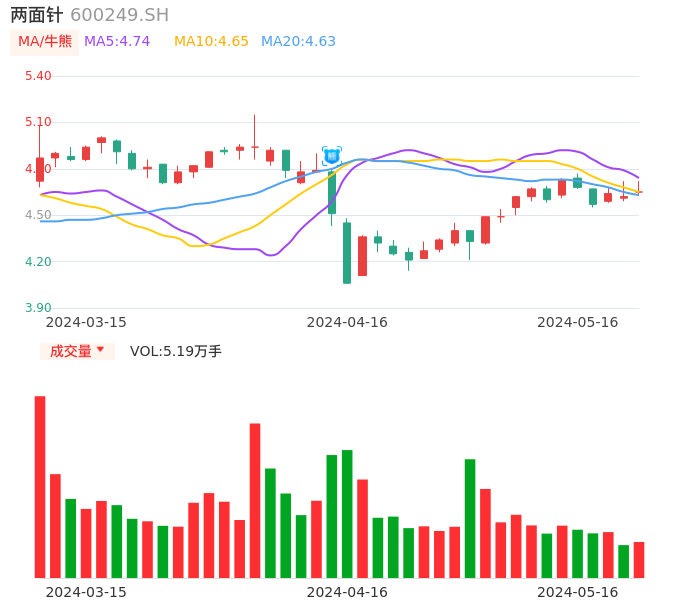Click 2024-04-16 date under the candlestick chart
This screenshot has height=606, width=686.
[x=347, y=322]
